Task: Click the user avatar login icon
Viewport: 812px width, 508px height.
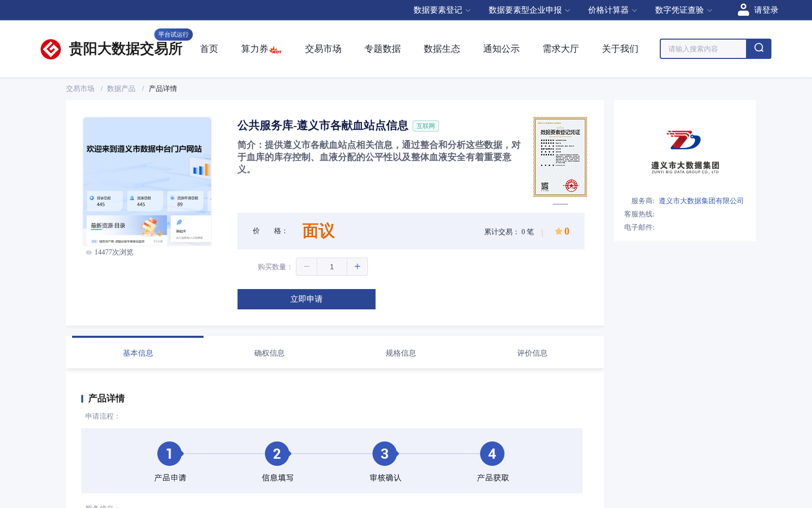Action: 743,10
